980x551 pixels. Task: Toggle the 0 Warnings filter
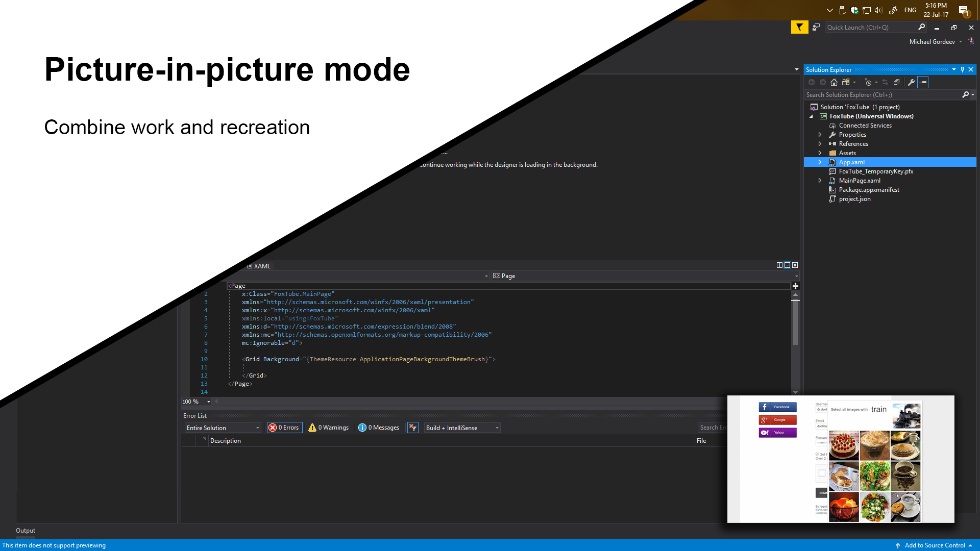tap(329, 428)
